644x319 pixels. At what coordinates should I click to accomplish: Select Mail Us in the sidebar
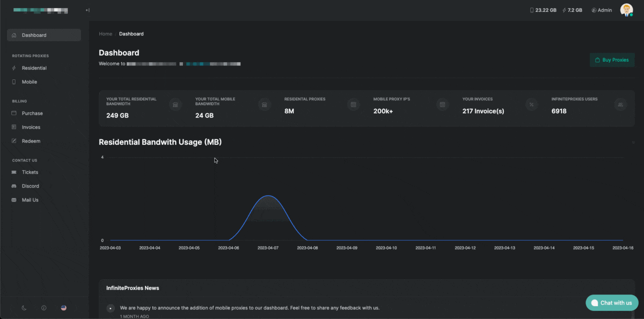(x=30, y=200)
